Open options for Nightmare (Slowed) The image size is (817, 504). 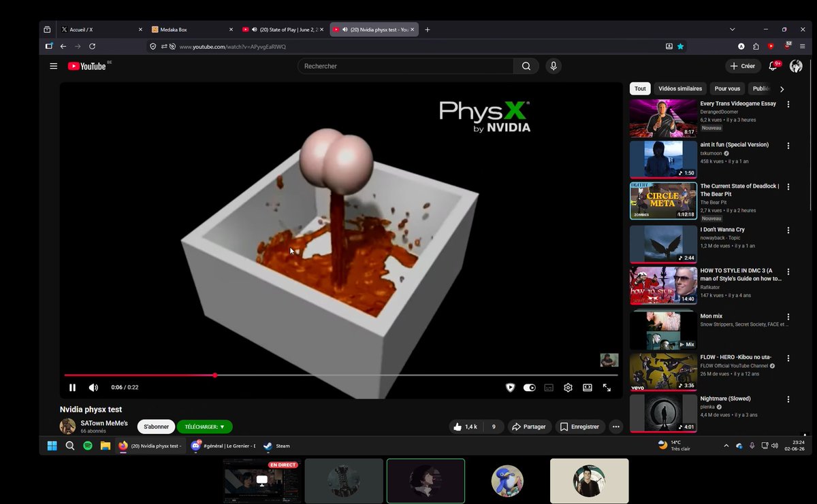[x=788, y=399]
